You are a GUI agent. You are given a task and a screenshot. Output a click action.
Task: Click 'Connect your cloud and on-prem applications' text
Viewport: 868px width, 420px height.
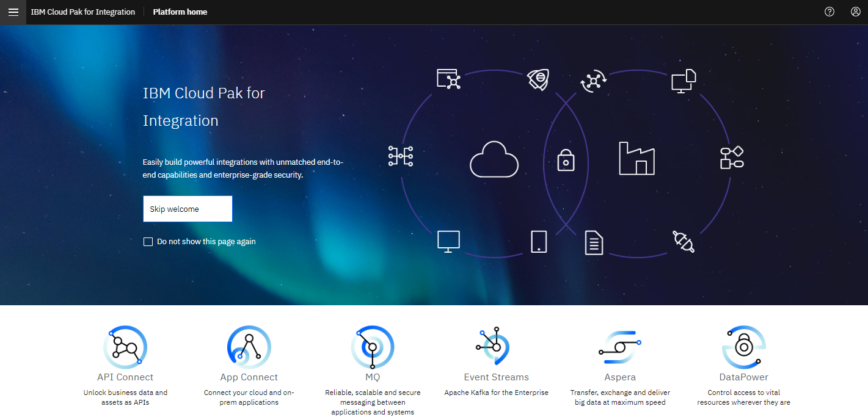tap(249, 397)
